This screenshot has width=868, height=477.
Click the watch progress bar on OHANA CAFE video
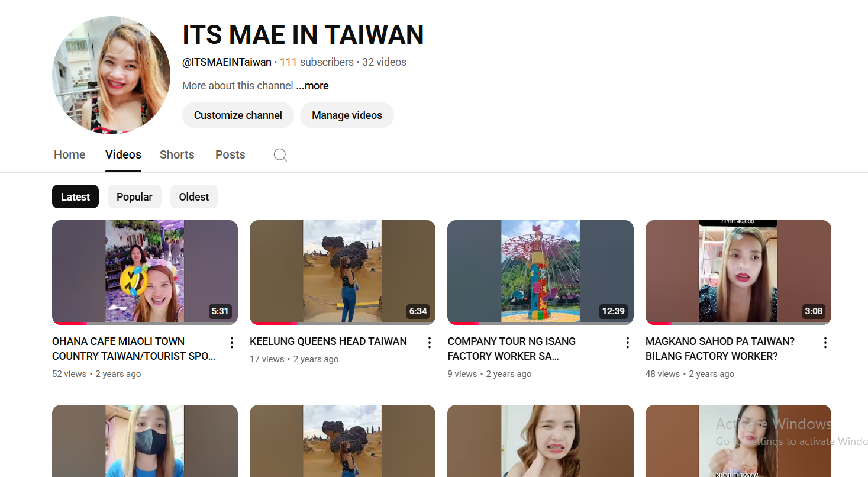[x=145, y=323]
